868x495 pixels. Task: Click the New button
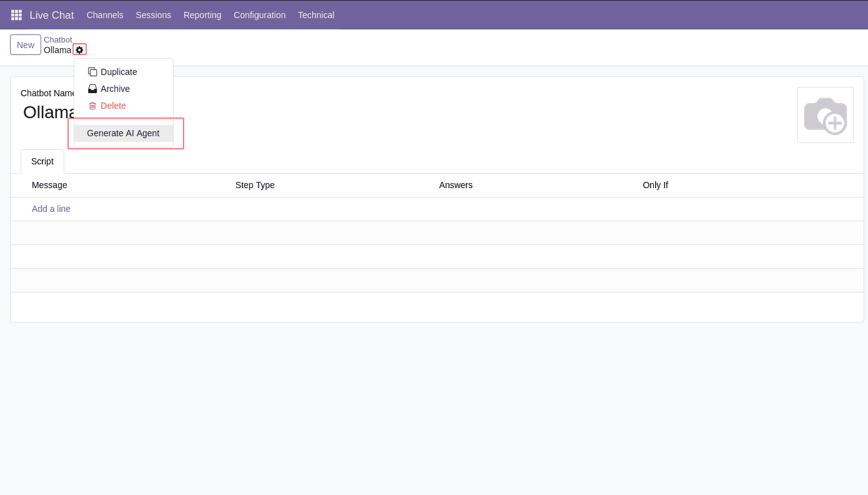(25, 44)
